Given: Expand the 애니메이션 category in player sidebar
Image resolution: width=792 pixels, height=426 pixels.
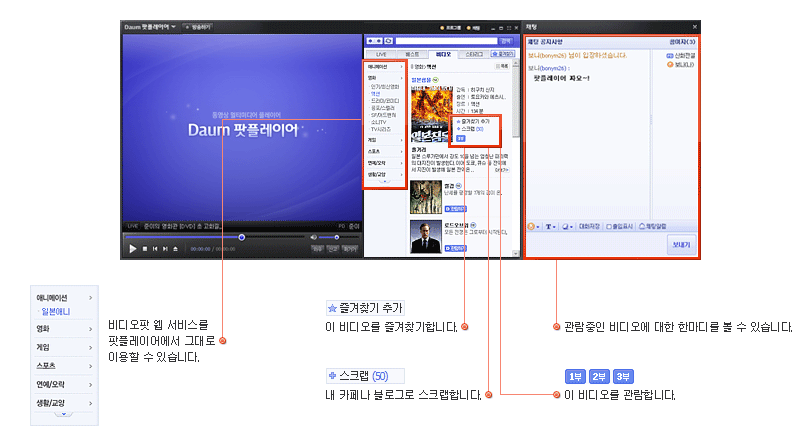Looking at the screenshot, I should click(385, 67).
